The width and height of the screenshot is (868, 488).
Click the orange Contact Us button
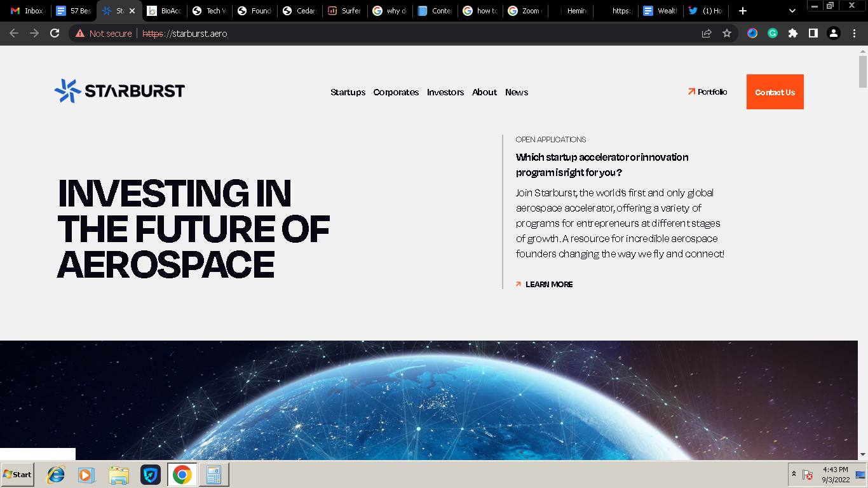click(775, 92)
